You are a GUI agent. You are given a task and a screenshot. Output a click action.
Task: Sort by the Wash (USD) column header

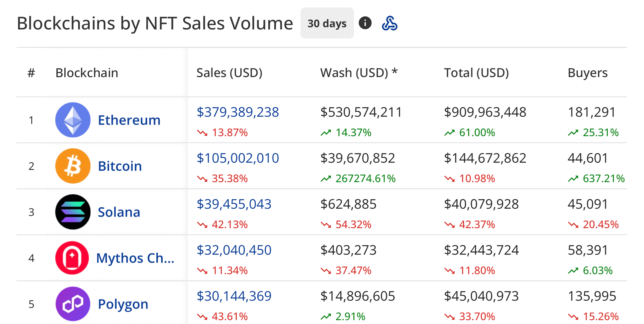359,73
